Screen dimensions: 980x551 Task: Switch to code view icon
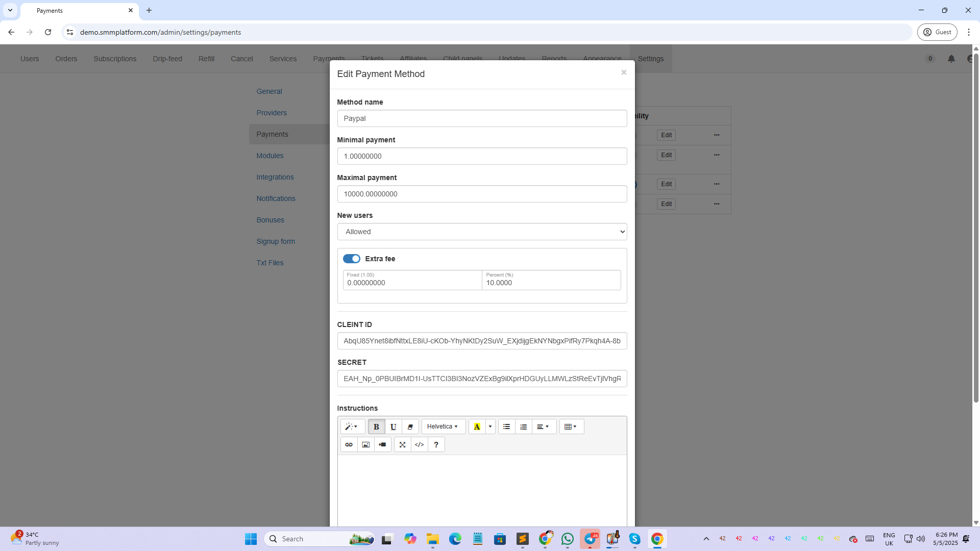click(x=419, y=444)
